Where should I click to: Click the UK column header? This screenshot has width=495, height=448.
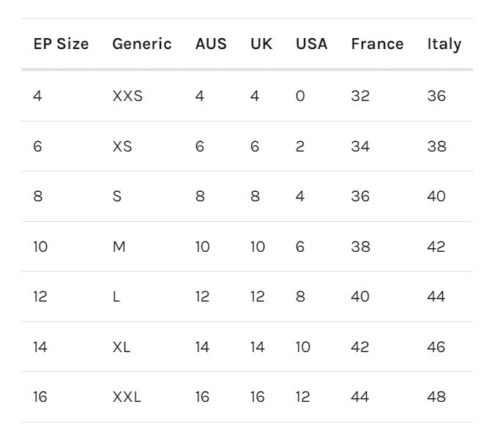point(261,44)
